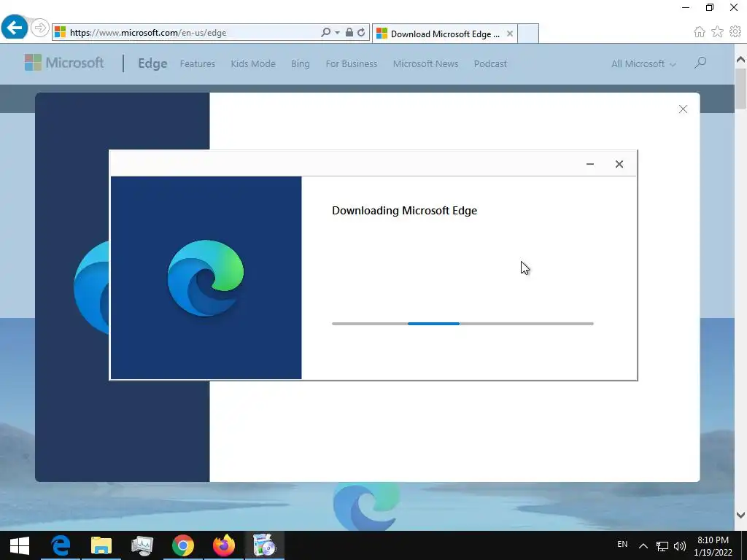The width and height of the screenshot is (747, 560).
Task: Click the EN language indicator
Action: (622, 544)
